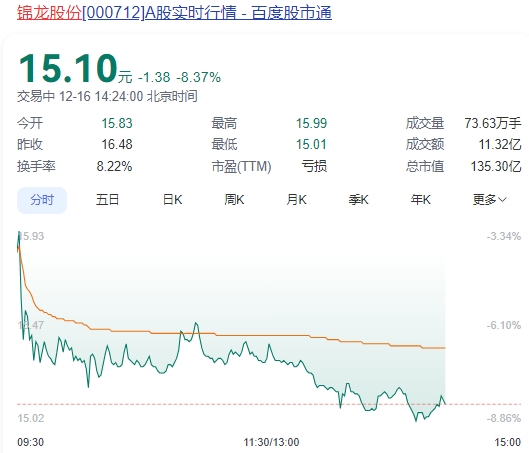The height and width of the screenshot is (453, 529).
Task: Click the chart axis label -3.34%
Action: pos(504,236)
